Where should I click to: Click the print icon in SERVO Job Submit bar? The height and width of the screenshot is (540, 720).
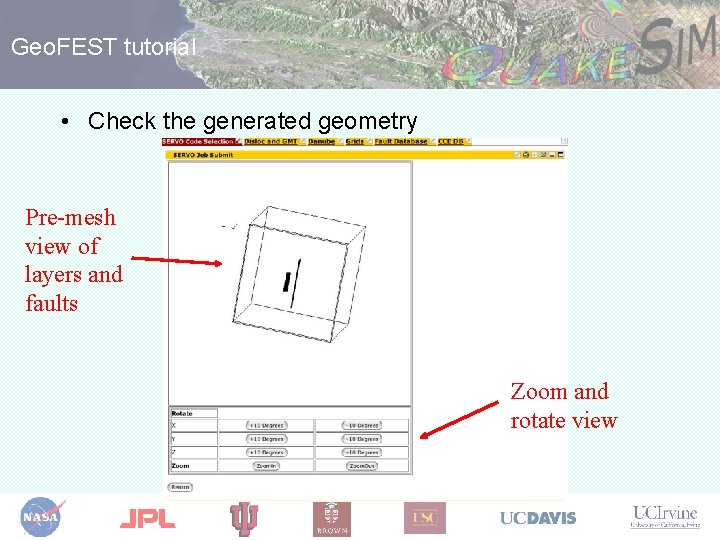(526, 155)
